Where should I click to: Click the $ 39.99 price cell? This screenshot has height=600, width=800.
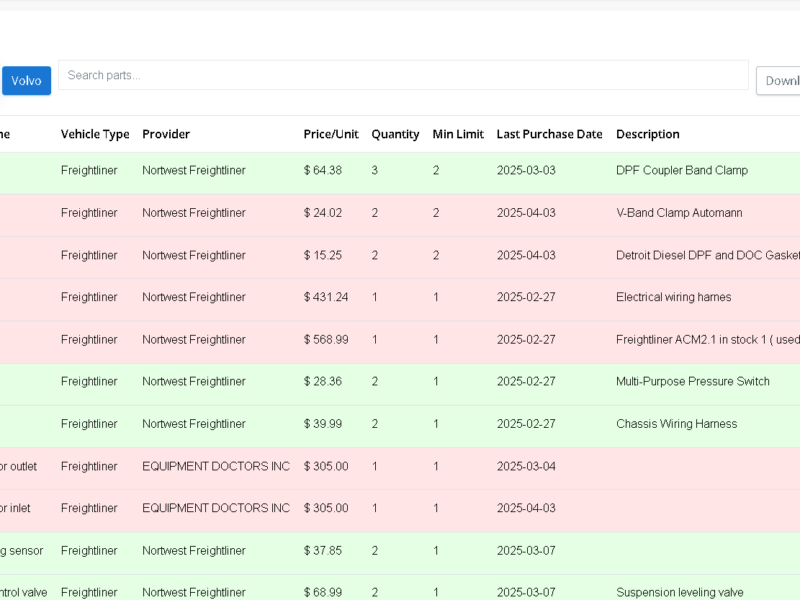tap(323, 424)
